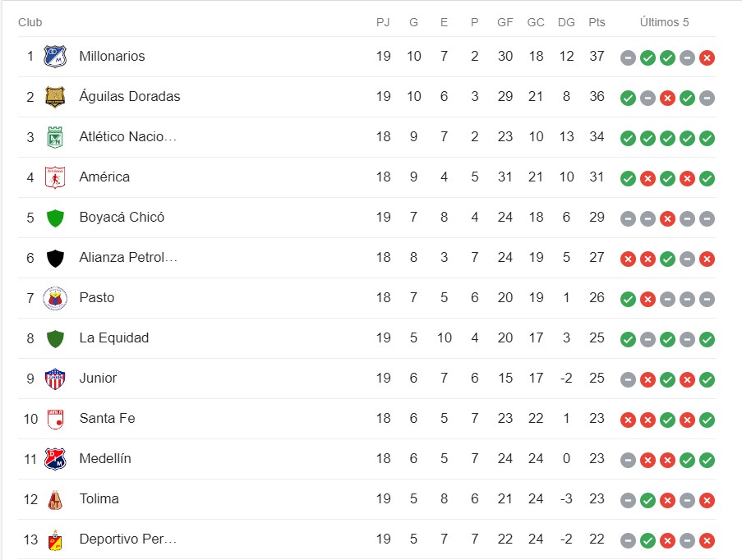Click the Junior striped crest
The width and height of the screenshot is (742, 560).
tap(55, 379)
